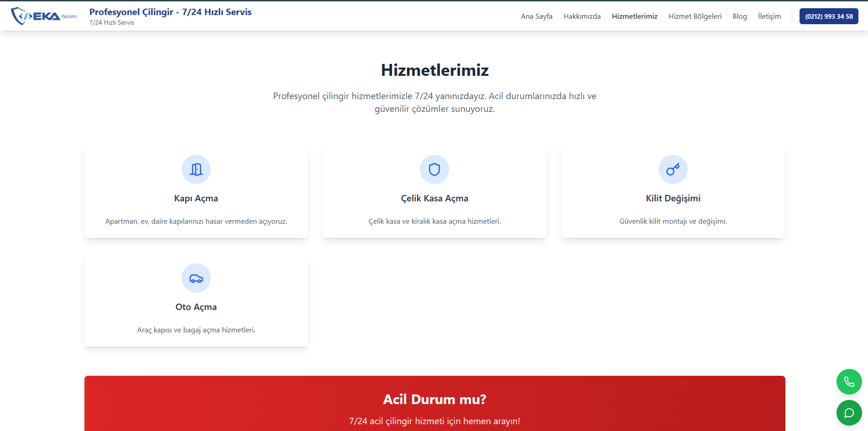Open the Oto Açma service heading

[196, 307]
